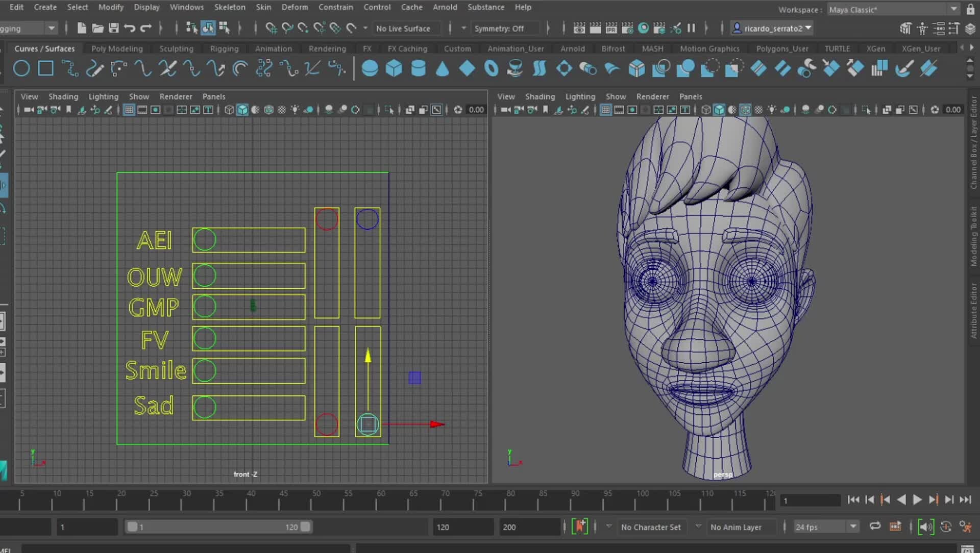Click the AEI row circle button
Image resolution: width=980 pixels, height=553 pixels.
(205, 240)
